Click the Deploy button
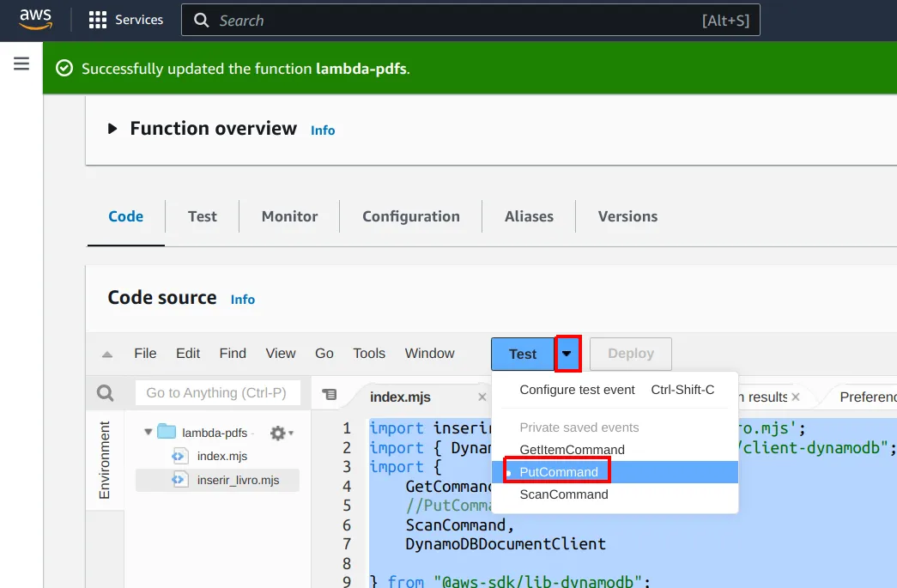The height and width of the screenshot is (588, 897). coord(630,354)
